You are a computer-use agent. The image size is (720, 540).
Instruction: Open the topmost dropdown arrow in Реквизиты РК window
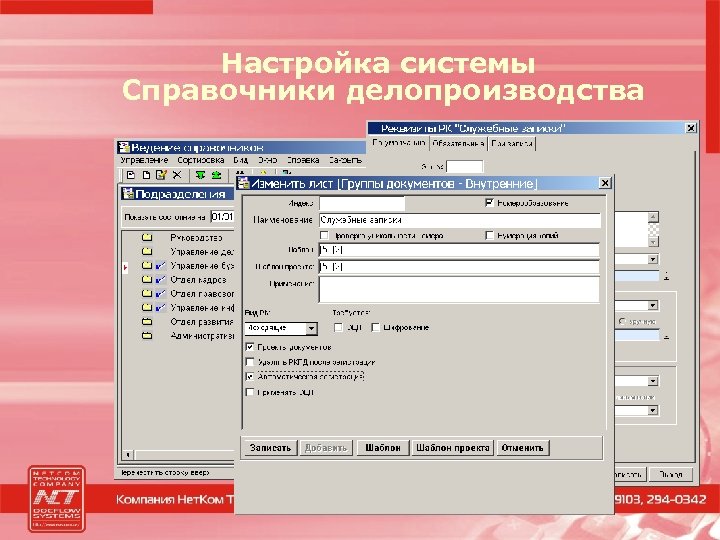[652, 259]
